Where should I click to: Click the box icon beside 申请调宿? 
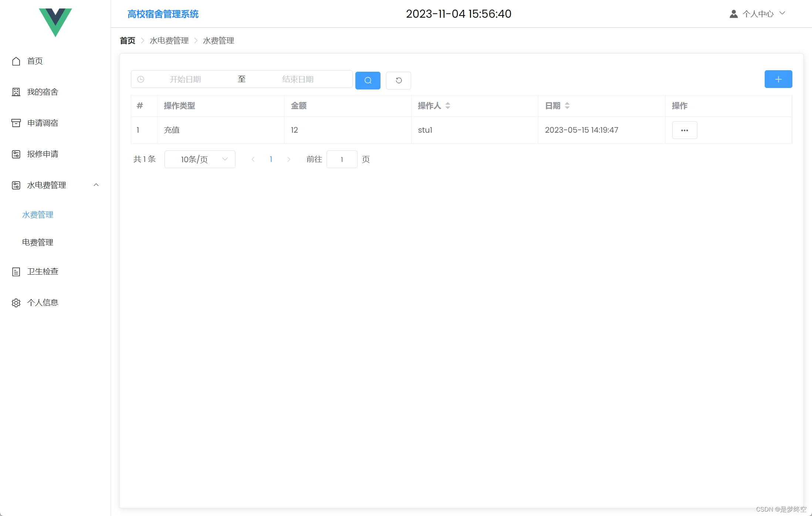16,123
